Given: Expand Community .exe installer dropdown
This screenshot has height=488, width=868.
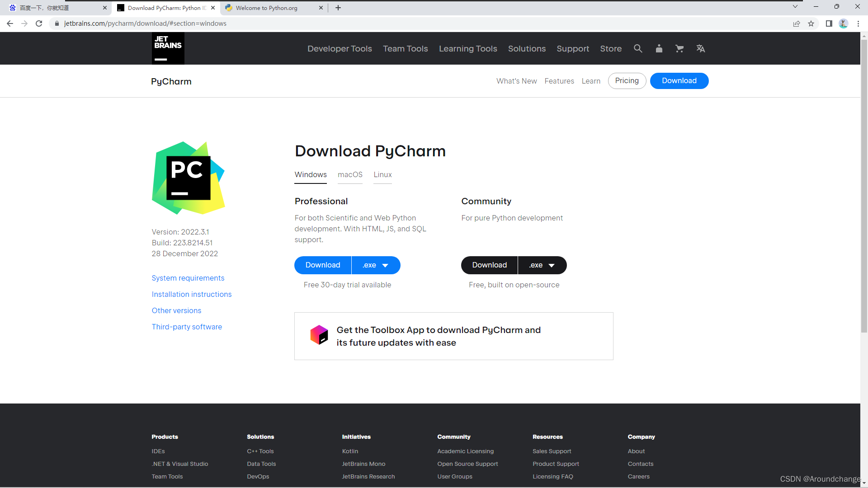Looking at the screenshot, I should (x=542, y=265).
